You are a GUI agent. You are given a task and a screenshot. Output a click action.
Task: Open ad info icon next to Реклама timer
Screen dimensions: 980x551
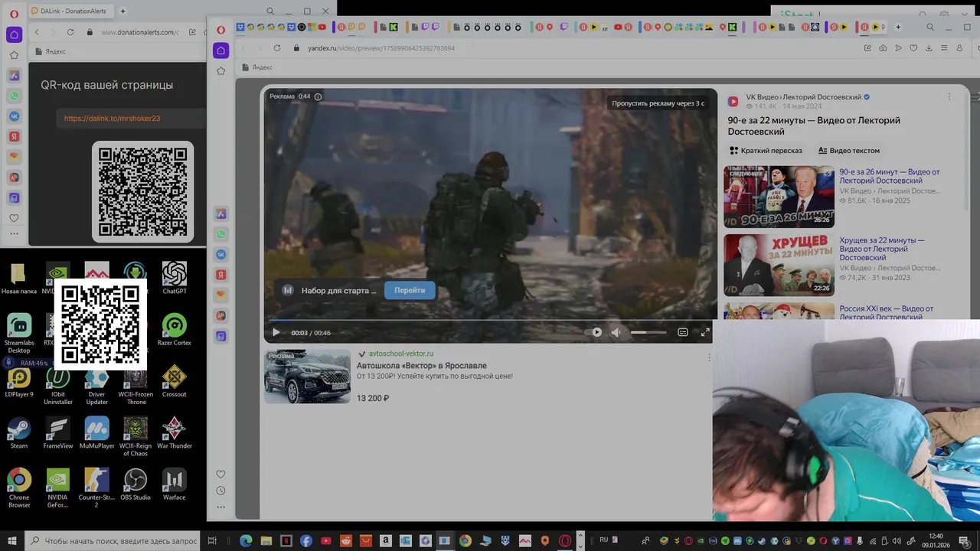coord(318,96)
